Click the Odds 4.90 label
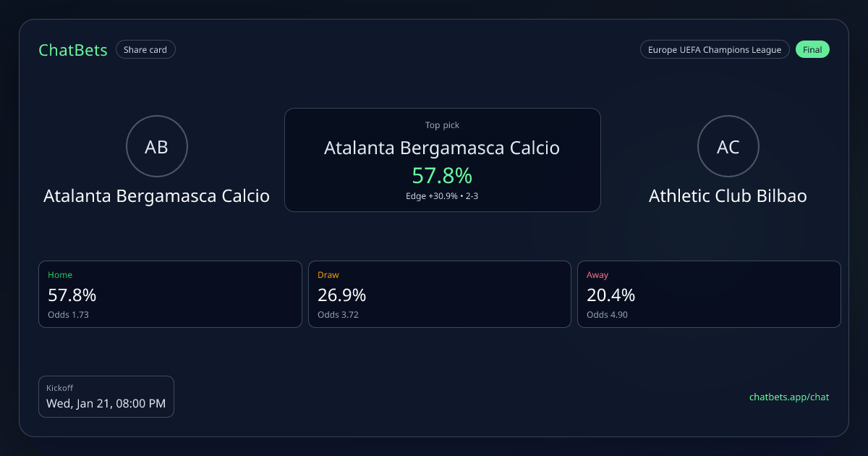The height and width of the screenshot is (456, 868). [607, 315]
